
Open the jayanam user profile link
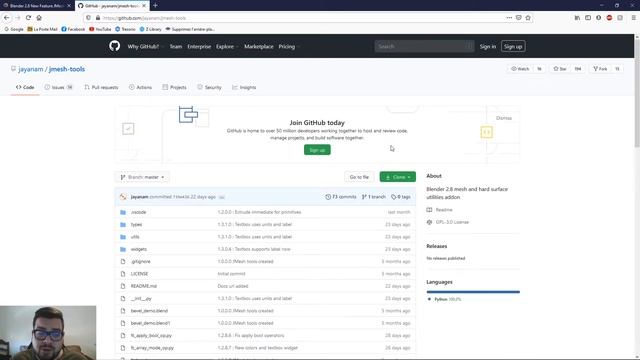point(31,69)
